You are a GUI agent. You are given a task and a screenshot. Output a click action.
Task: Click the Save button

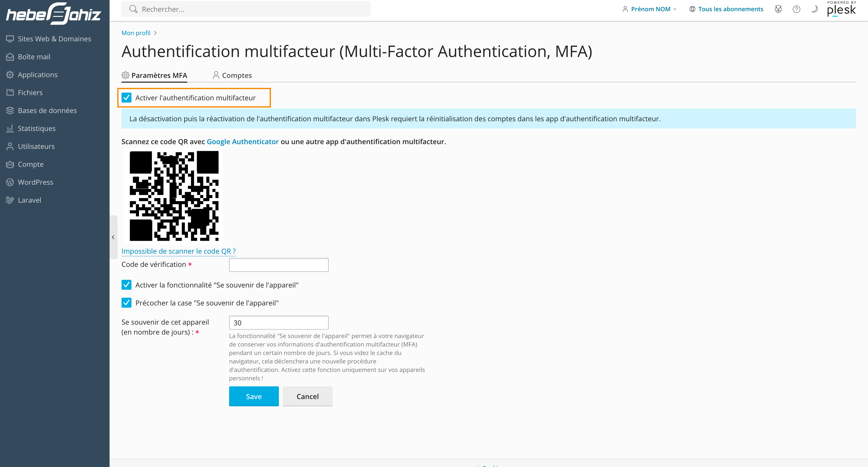254,396
